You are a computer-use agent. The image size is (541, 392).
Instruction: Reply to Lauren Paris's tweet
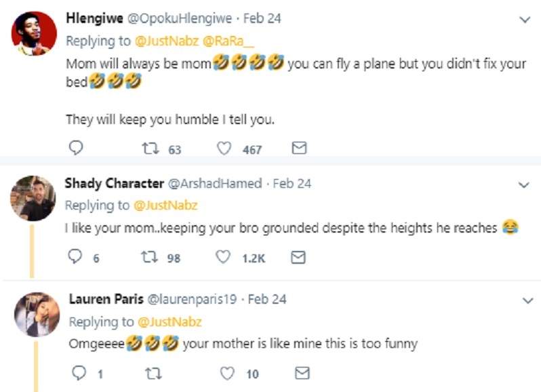click(80, 373)
